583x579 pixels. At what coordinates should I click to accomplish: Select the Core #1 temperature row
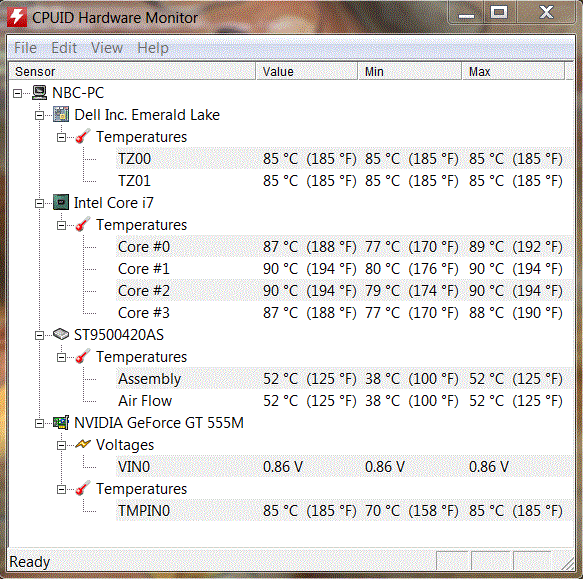(344, 269)
